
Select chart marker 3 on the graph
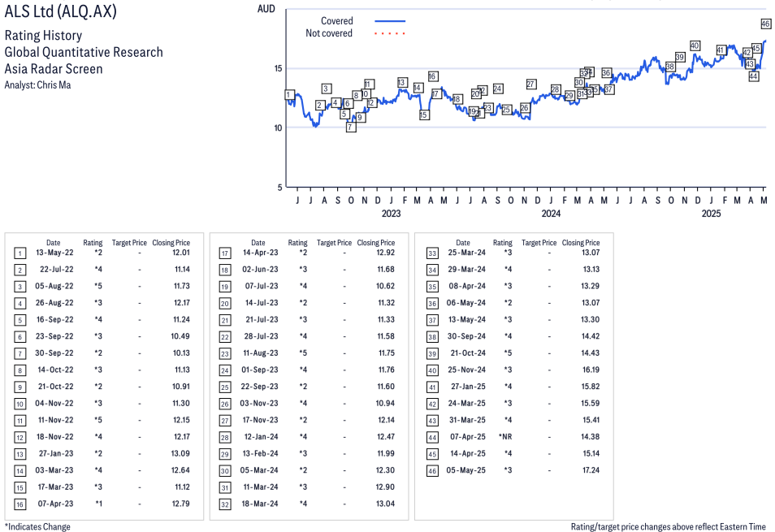326,89
